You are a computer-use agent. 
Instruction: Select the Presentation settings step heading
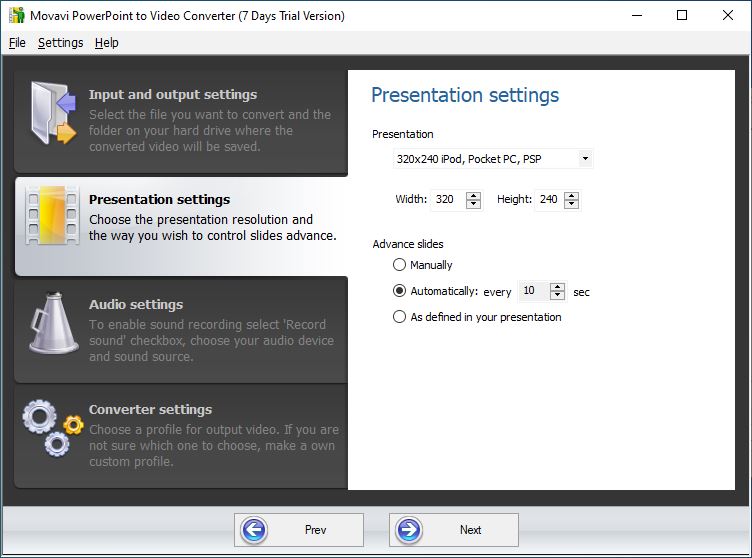[159, 199]
